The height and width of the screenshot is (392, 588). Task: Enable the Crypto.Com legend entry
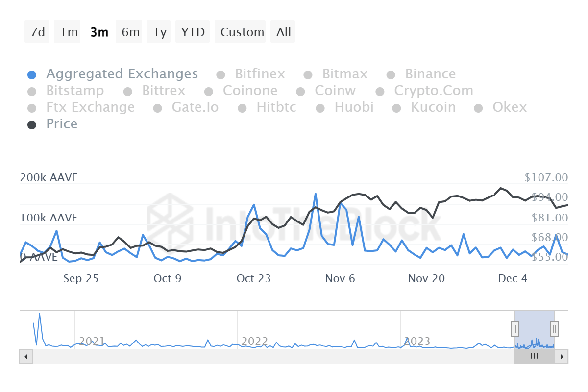[x=434, y=91]
